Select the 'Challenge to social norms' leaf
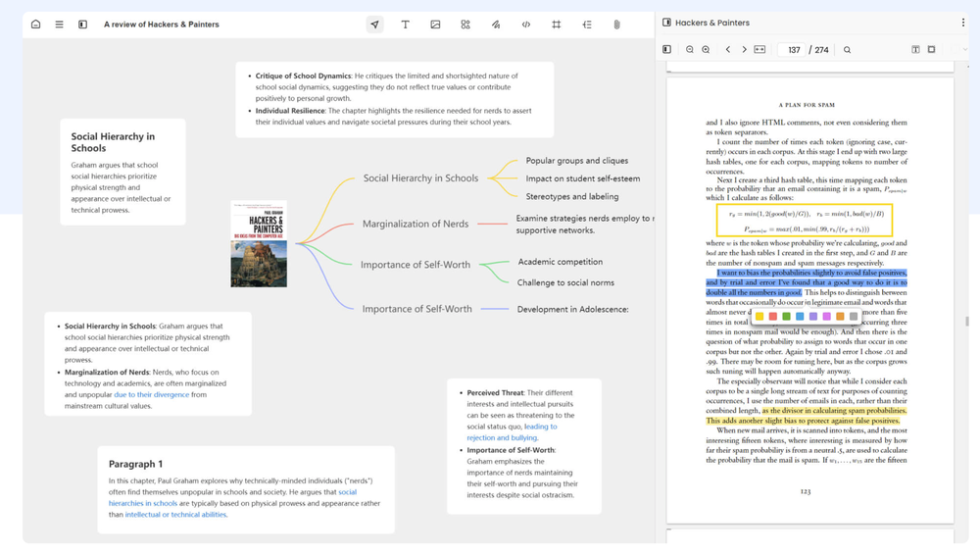The image size is (980, 555). (x=565, y=282)
